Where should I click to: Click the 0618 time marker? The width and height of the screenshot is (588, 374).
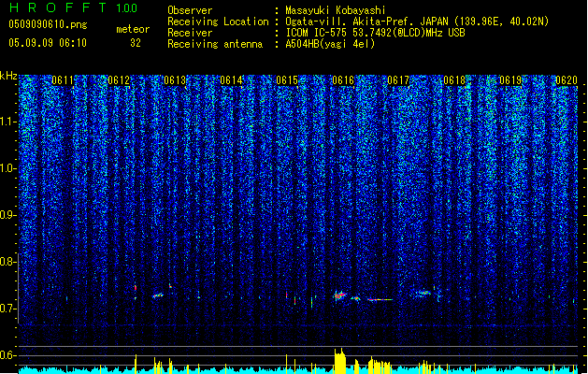[x=454, y=80]
